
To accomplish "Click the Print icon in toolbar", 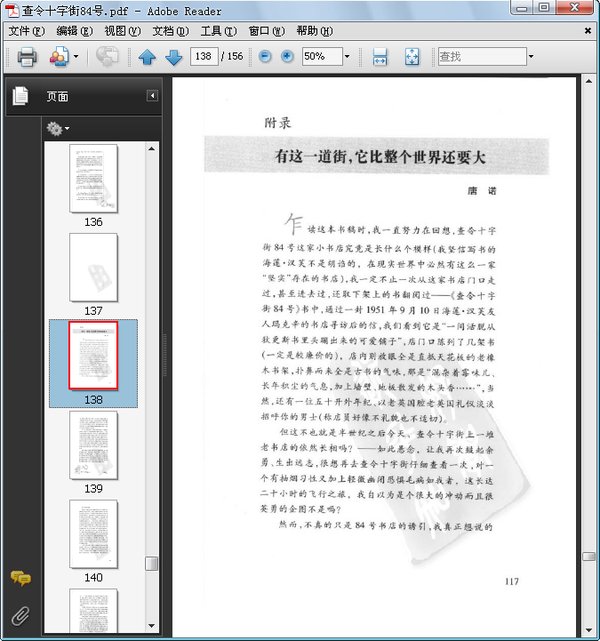I will (27, 57).
